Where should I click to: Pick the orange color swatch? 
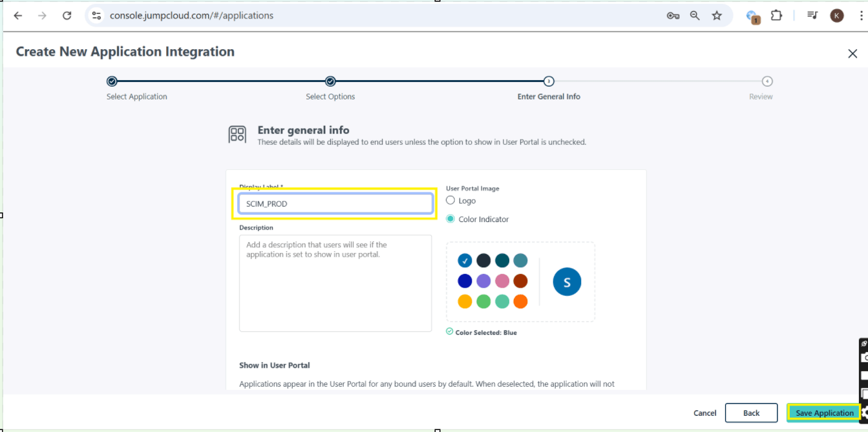(520, 302)
